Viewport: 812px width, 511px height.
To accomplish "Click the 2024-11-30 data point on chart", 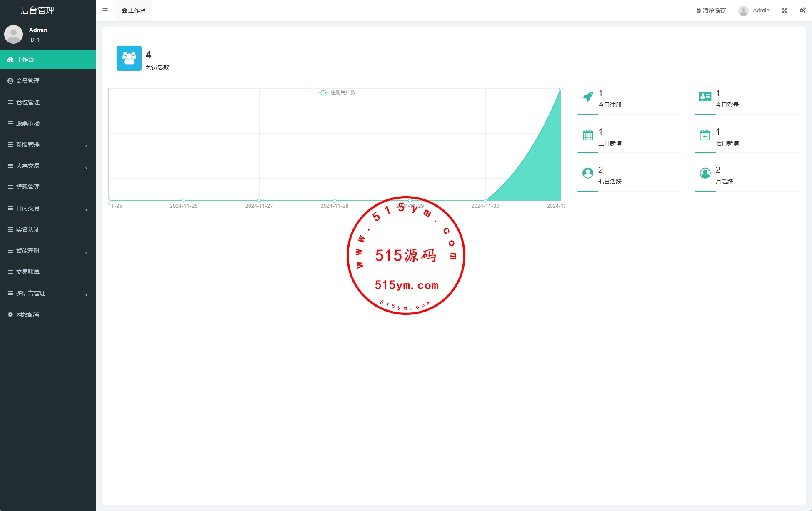I will click(485, 201).
